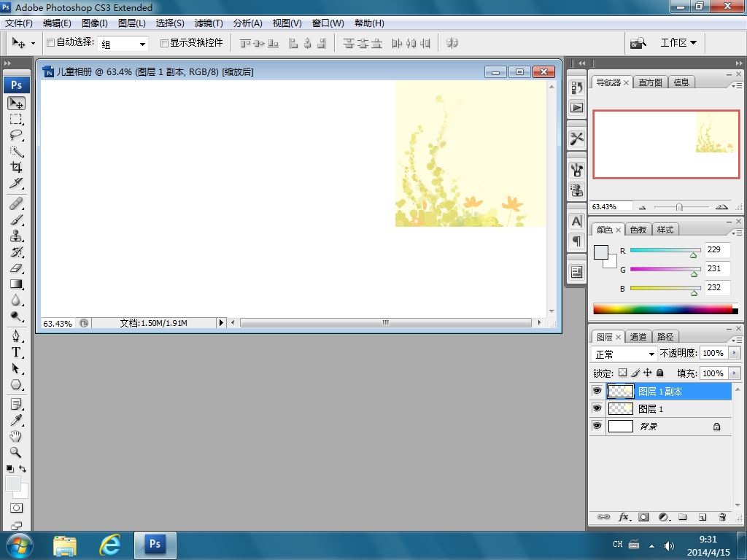This screenshot has width=747, height=560.
Task: Open the 滤镜(T) menu
Action: click(209, 23)
